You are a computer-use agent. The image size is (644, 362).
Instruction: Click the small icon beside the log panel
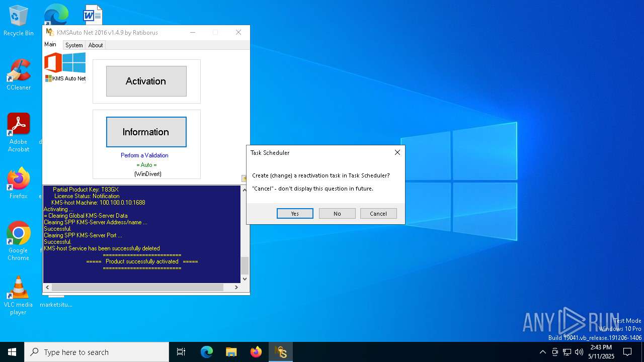tap(244, 178)
